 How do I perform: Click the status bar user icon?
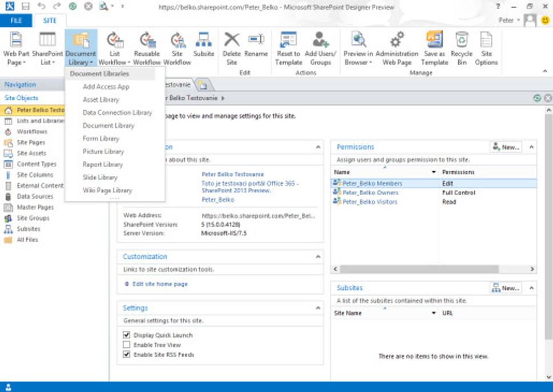(x=9, y=387)
